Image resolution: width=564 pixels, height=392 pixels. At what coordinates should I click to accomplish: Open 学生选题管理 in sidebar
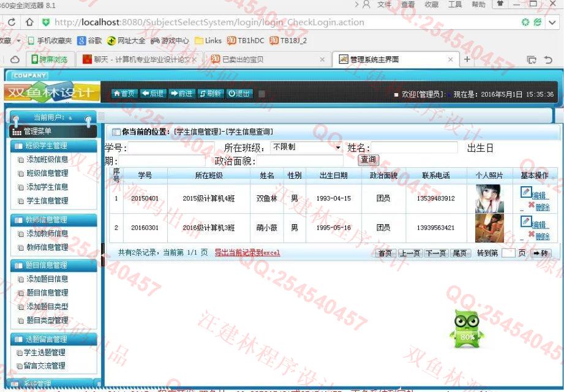pyautogui.click(x=44, y=352)
